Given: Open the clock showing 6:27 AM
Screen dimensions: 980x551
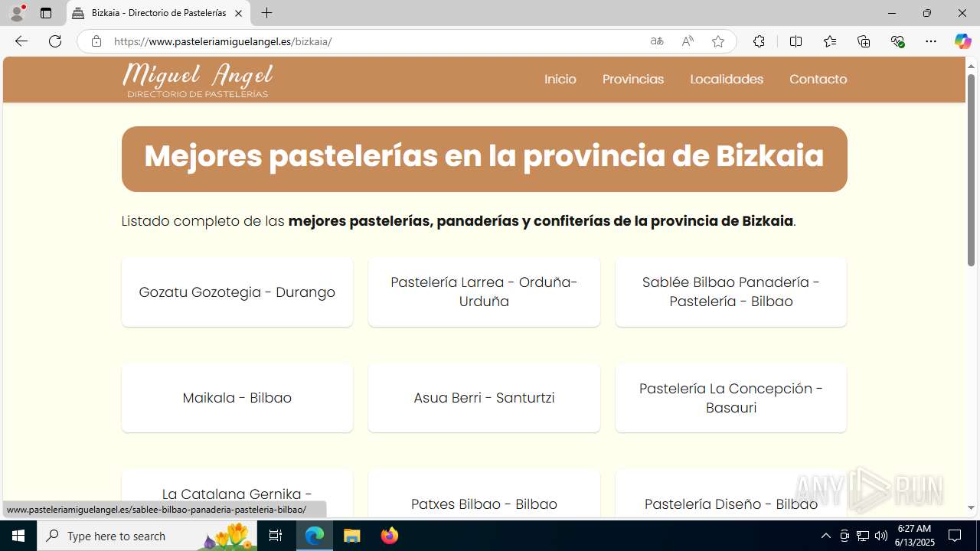Looking at the screenshot, I should click(915, 536).
